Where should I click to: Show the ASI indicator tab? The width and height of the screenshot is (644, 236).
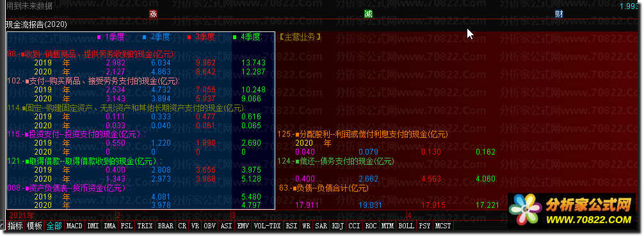point(227,226)
